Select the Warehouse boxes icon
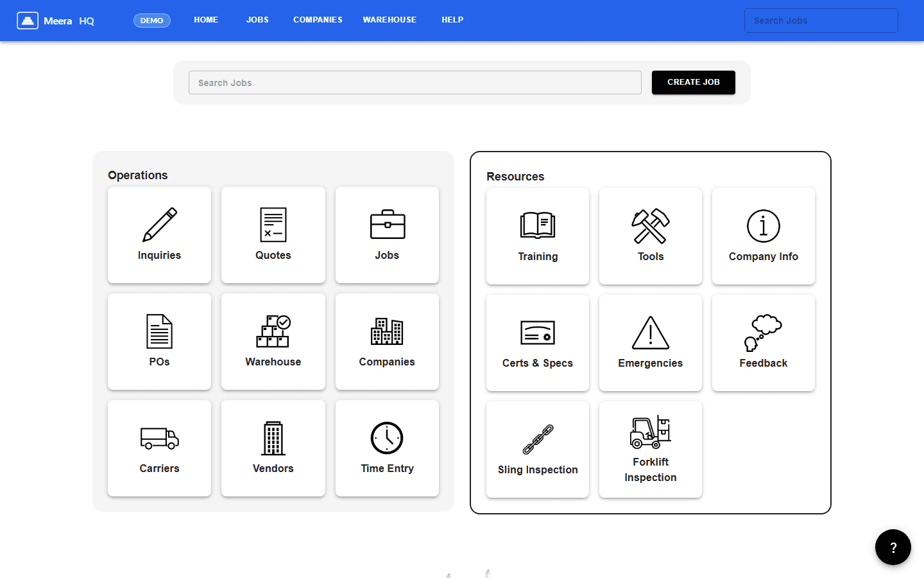This screenshot has height=578, width=924. click(273, 331)
